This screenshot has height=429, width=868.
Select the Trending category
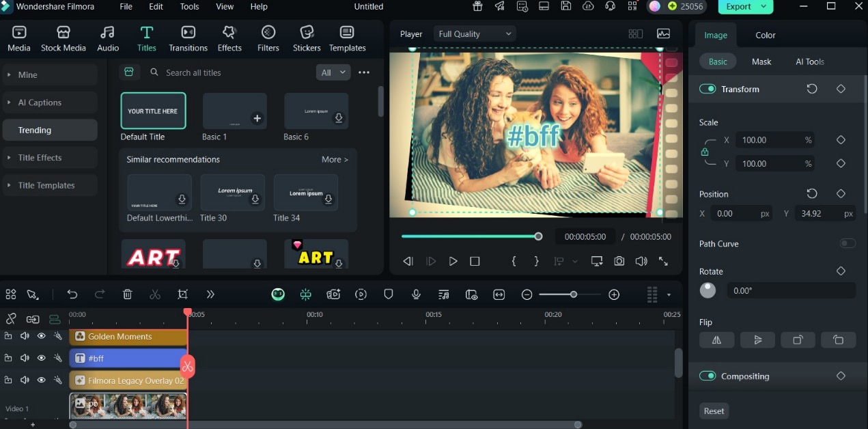[50, 130]
